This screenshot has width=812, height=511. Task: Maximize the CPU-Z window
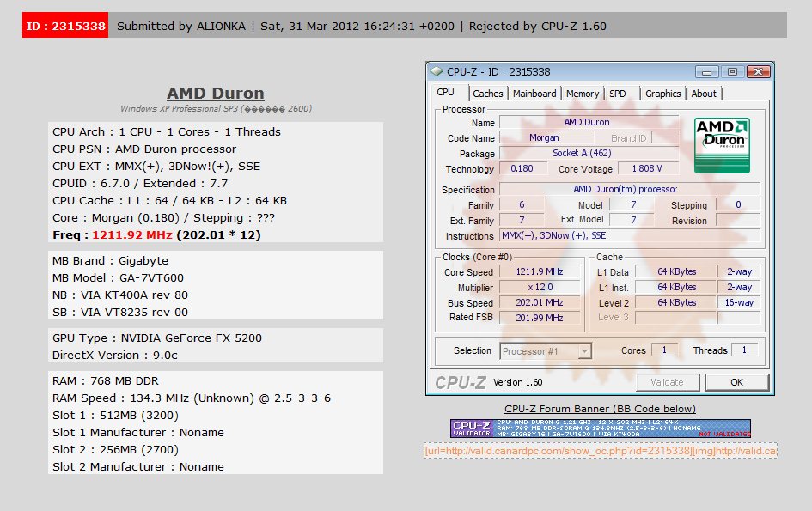pos(732,71)
